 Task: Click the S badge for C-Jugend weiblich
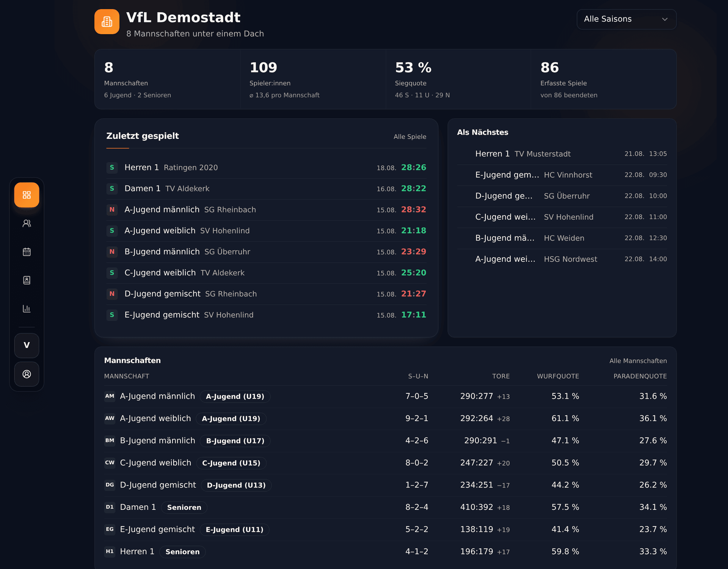[x=112, y=273]
